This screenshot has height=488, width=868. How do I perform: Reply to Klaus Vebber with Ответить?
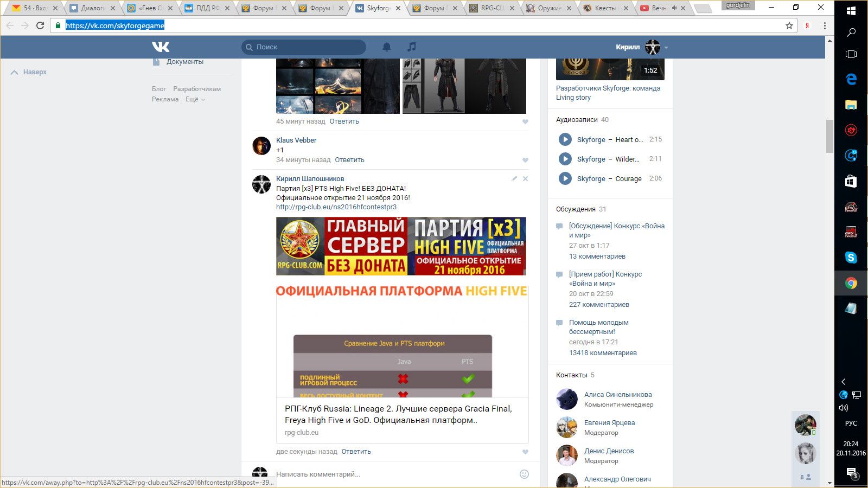(349, 160)
